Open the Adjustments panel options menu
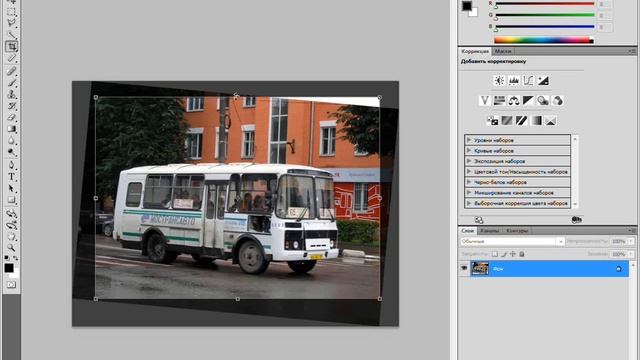Viewport: 640px width, 360px height. pos(632,51)
